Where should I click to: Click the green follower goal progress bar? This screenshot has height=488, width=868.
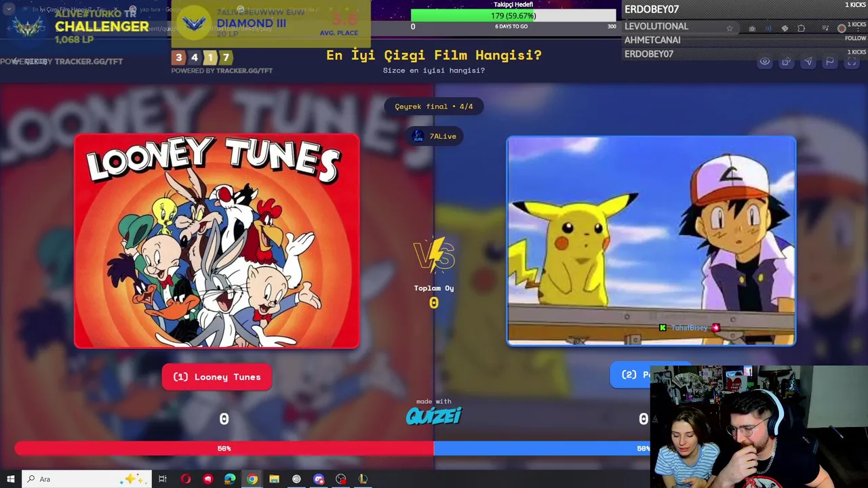[514, 16]
